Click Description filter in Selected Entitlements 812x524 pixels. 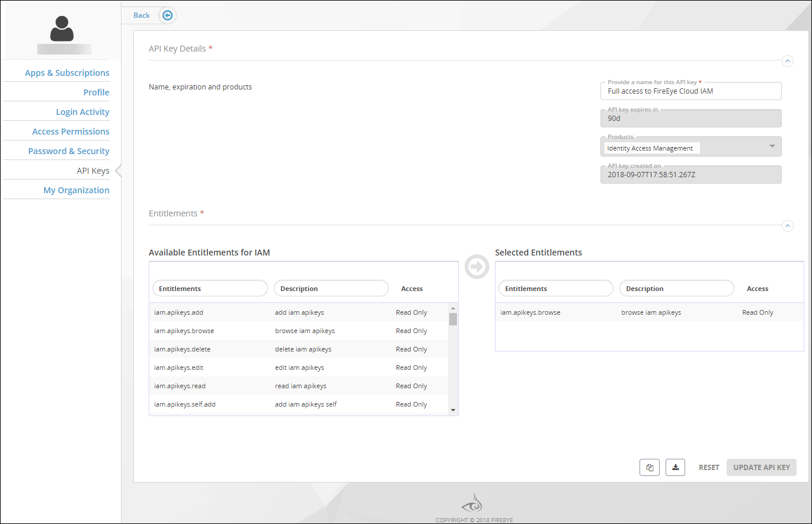(x=677, y=289)
